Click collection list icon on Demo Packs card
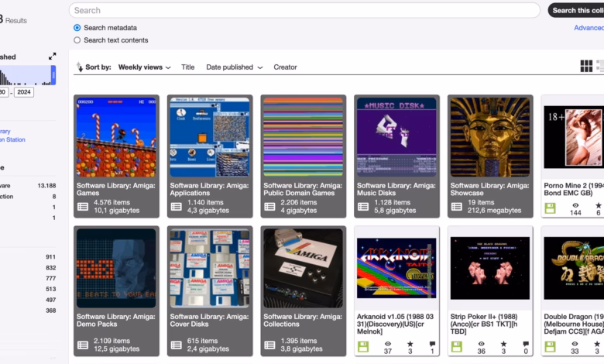Image resolution: width=604 pixels, height=364 pixels. 83,345
